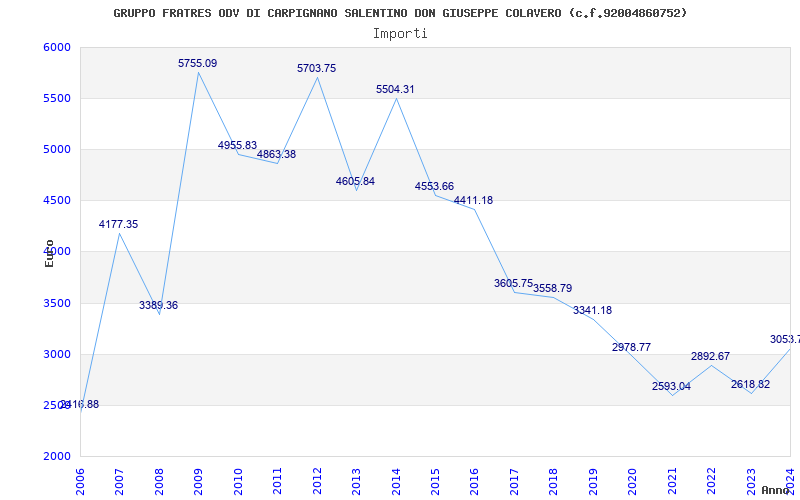Click the x-axis year 2023
800x500 pixels.
click(x=751, y=481)
